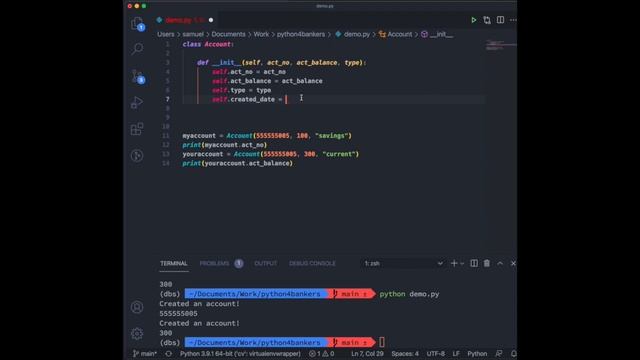This screenshot has height=360, width=640.
Task: Open the Accounts menu icon
Action: (137, 307)
